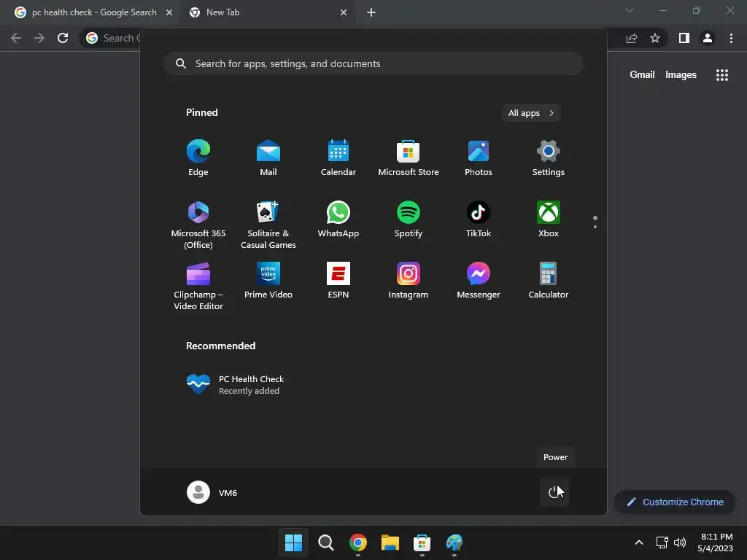The width and height of the screenshot is (747, 560).
Task: Open Messenger
Action: click(479, 281)
